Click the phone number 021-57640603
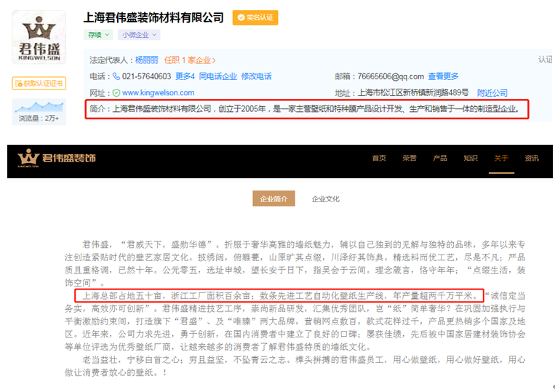The height and width of the screenshot is (392, 555). [146, 76]
